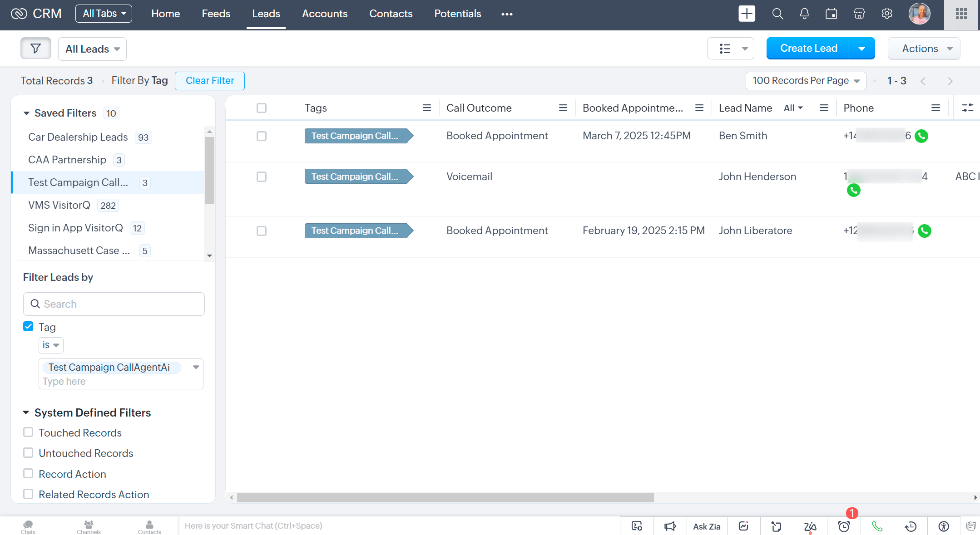Click the search magnifier in top bar

(777, 14)
